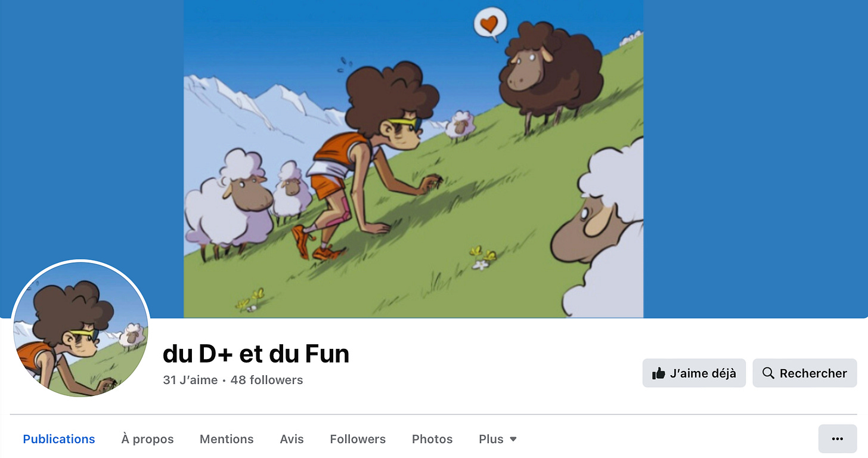Screen dimensions: 868x458
Task: Click the 31 J'aime count link
Action: click(x=190, y=380)
